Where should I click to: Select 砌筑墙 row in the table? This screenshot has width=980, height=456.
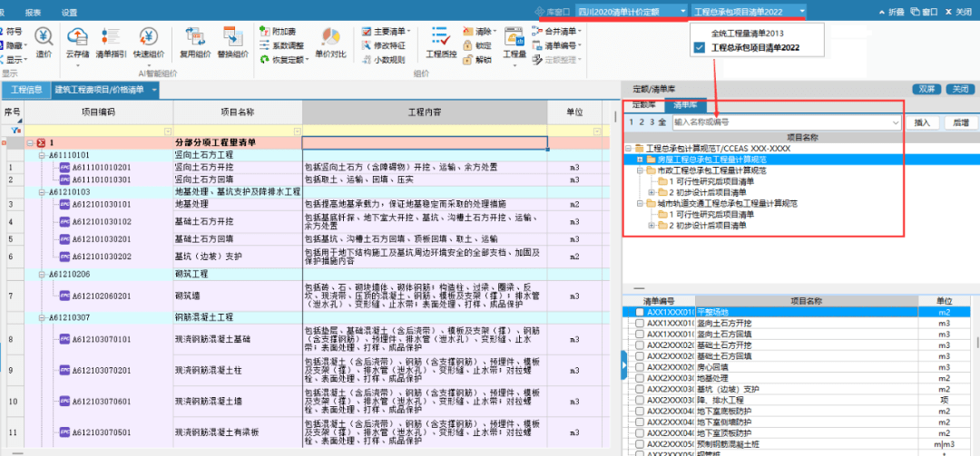click(x=303, y=296)
